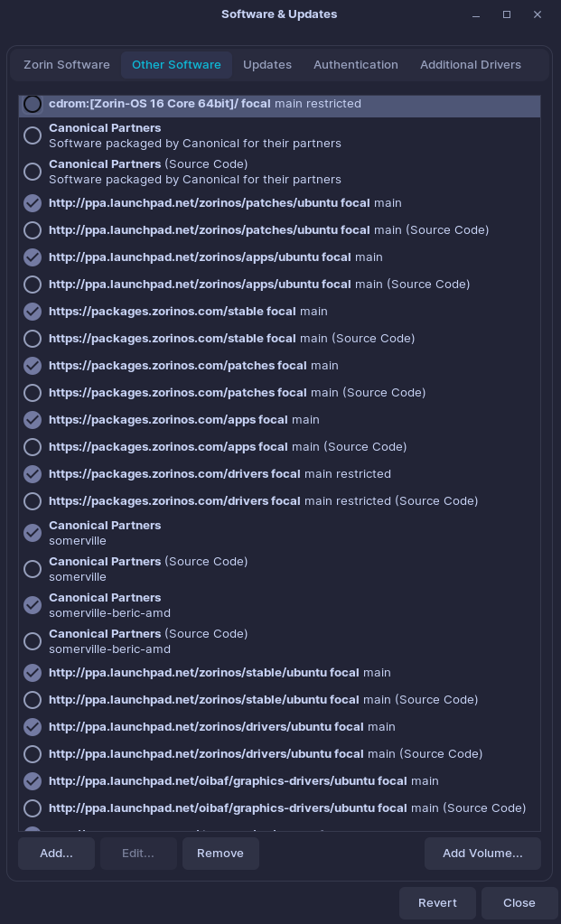Switch to the Zorin Software tab

tap(67, 65)
